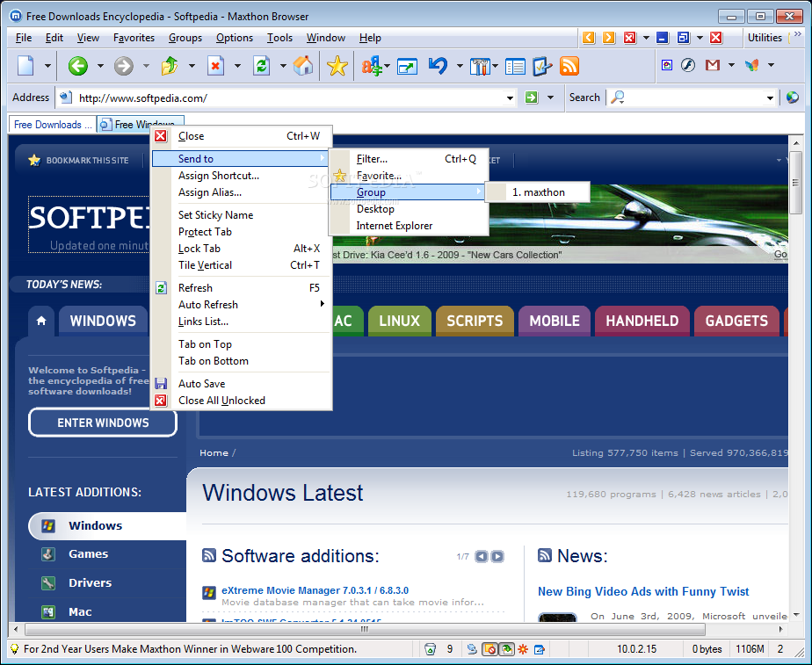Choose Close All Unlocked menu item

click(x=242, y=401)
